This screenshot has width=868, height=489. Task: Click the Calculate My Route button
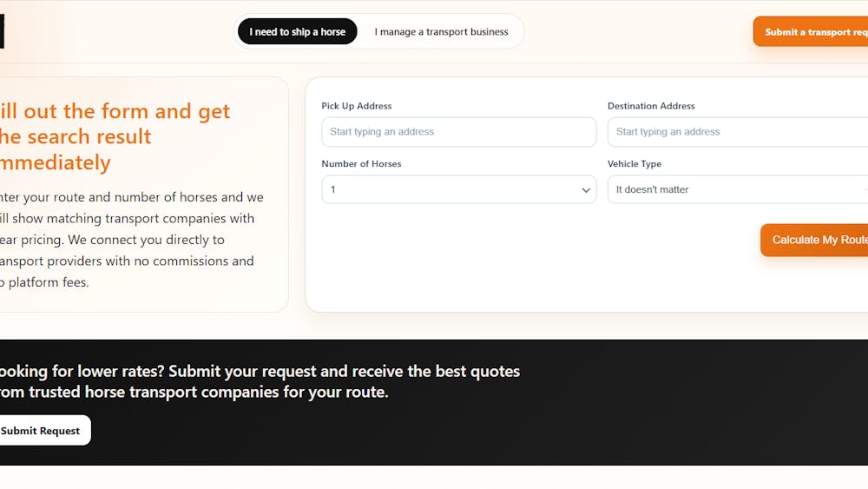pos(814,240)
